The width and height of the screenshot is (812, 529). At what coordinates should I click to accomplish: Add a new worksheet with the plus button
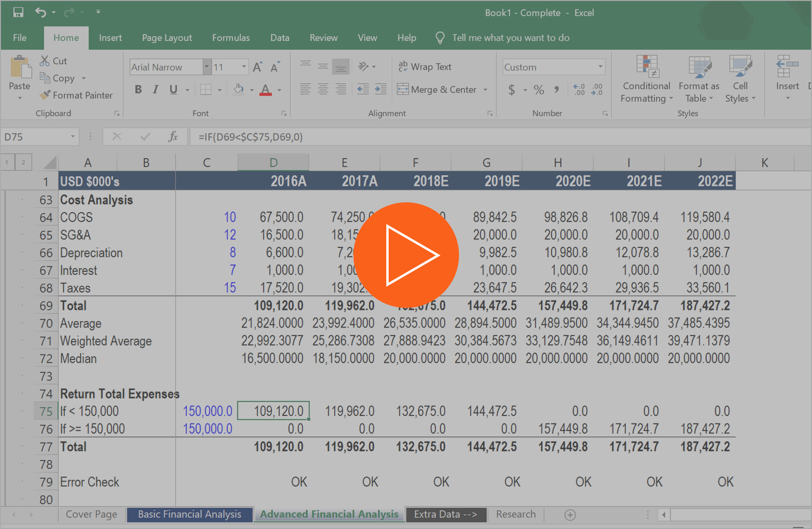(x=570, y=515)
